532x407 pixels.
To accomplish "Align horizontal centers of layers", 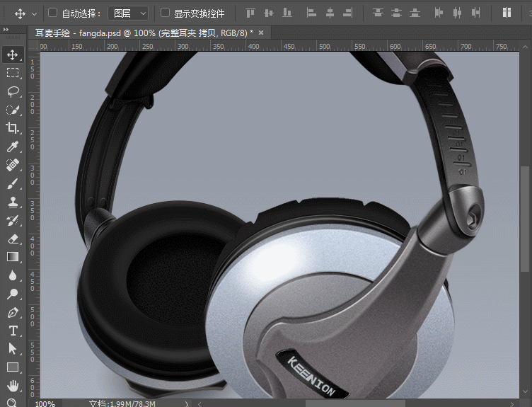I will 330,13.
